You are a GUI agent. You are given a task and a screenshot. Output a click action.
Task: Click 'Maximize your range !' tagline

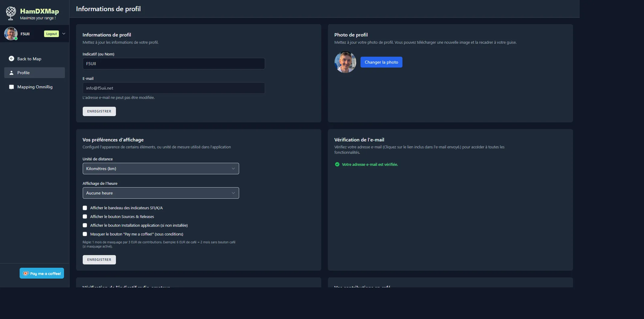click(38, 18)
